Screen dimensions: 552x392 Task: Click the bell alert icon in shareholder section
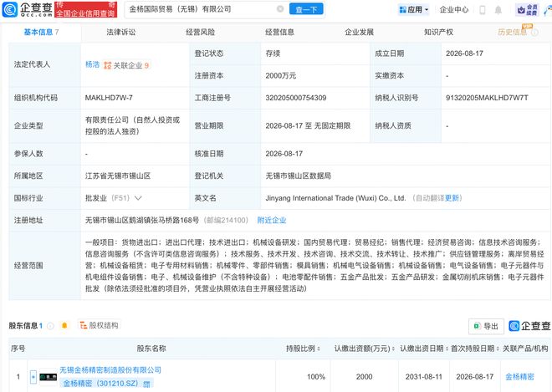click(64, 325)
